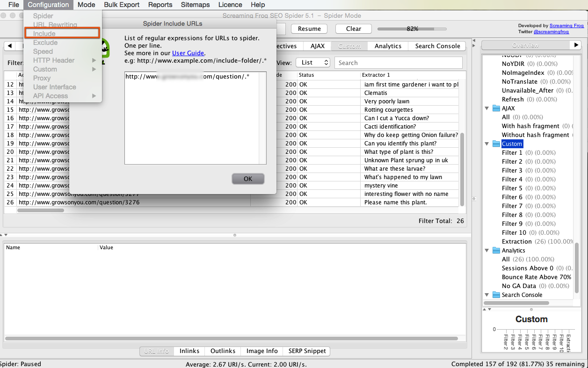The image size is (588, 368).
Task: Open the User Guide link
Action: point(188,53)
